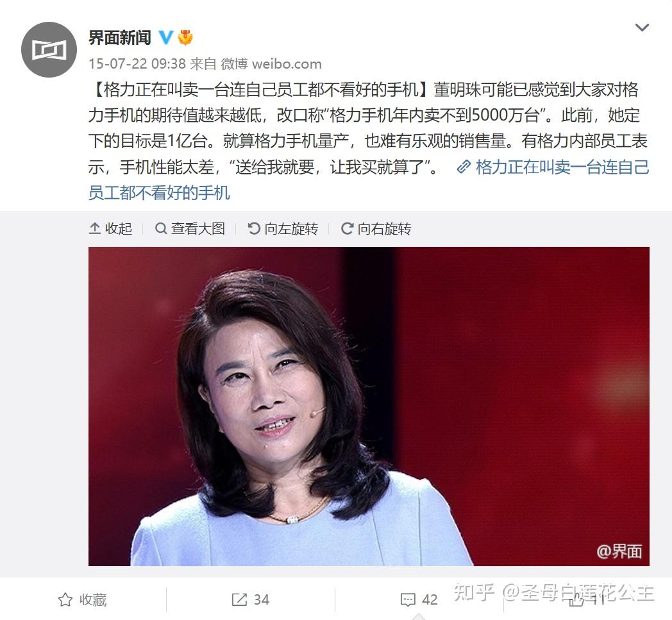Open the 界面新闻 profile avatar
The width and height of the screenshot is (672, 620).
pyautogui.click(x=49, y=50)
